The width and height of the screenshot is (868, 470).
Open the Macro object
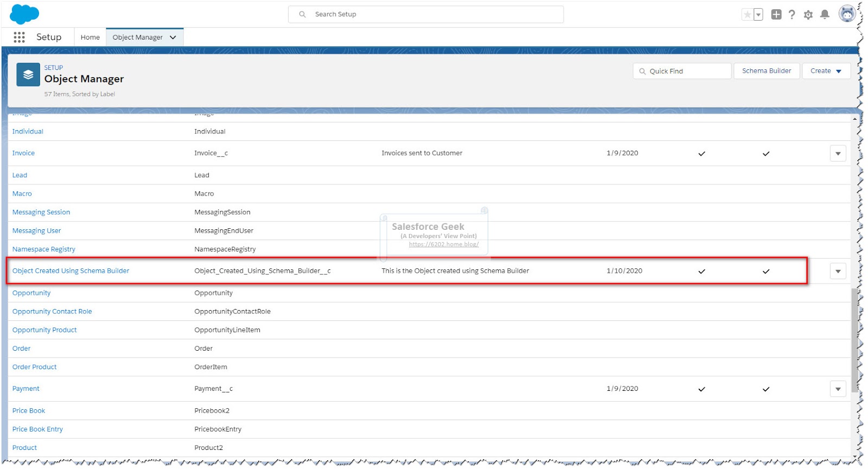[22, 194]
